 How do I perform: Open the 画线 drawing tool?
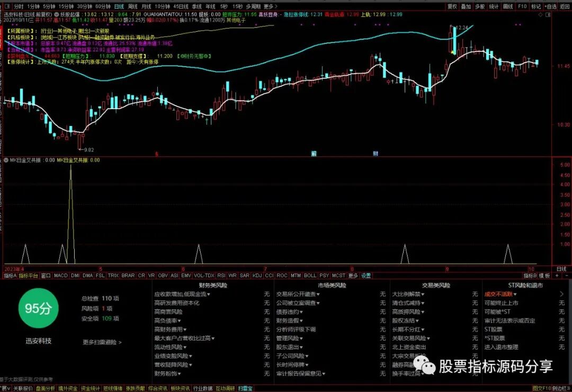click(508, 6)
